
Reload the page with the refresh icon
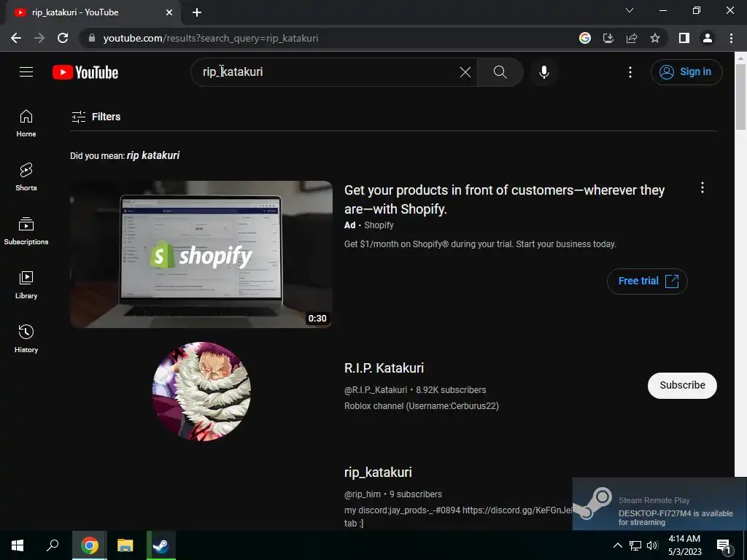pyautogui.click(x=63, y=38)
